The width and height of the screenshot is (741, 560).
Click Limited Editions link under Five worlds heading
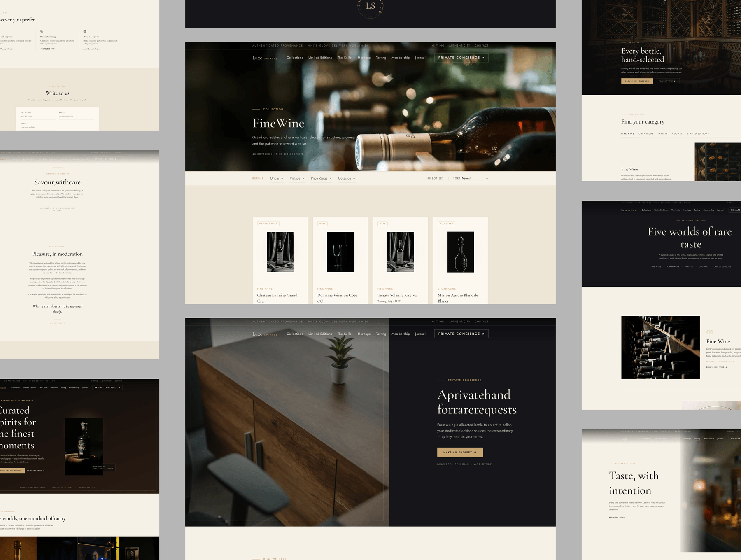click(722, 267)
